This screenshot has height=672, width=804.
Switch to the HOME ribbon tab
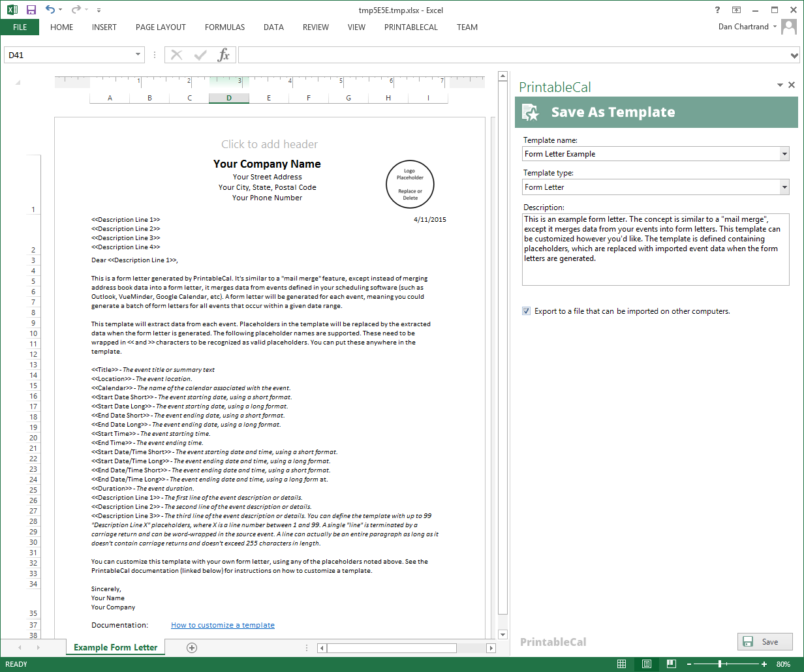point(62,27)
